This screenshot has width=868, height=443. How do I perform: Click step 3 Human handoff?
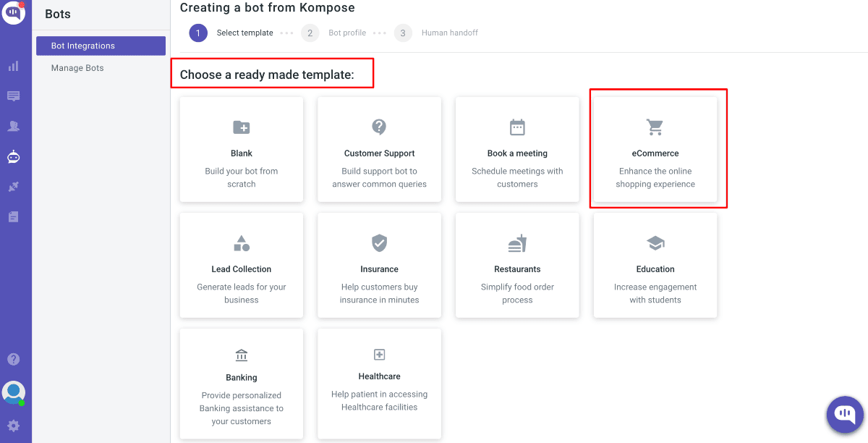tap(440, 33)
